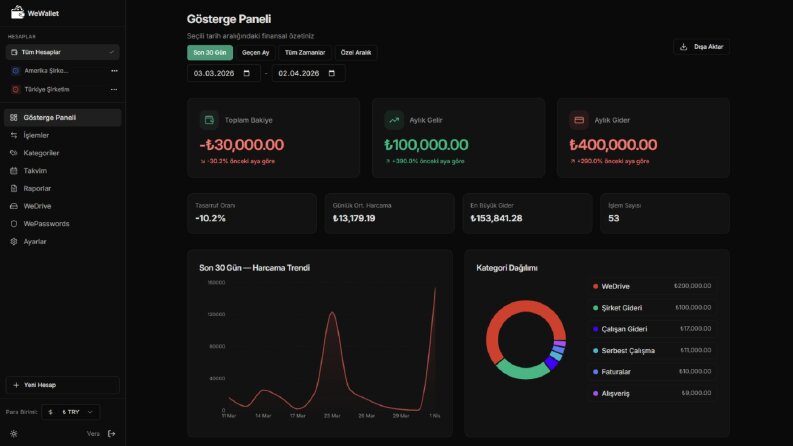This screenshot has width=793, height=446.
Task: Click the download icon in Dışa Aktar
Action: (683, 47)
